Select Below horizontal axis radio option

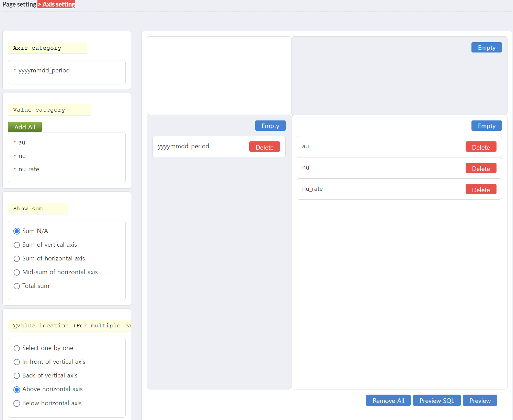(16, 404)
